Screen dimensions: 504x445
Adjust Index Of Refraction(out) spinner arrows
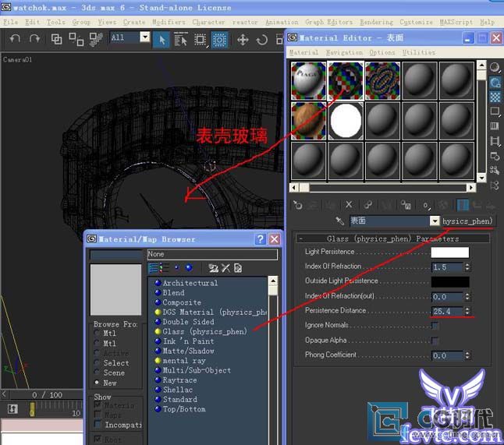pyautogui.click(x=467, y=296)
